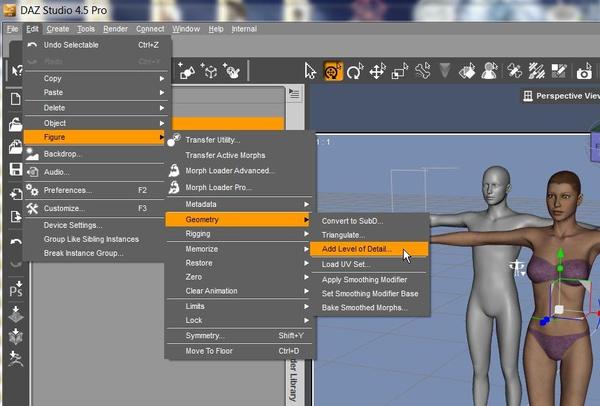This screenshot has height=406, width=600.
Task: Click the Polygon Group Editor pencil tool
Action: (559, 71)
